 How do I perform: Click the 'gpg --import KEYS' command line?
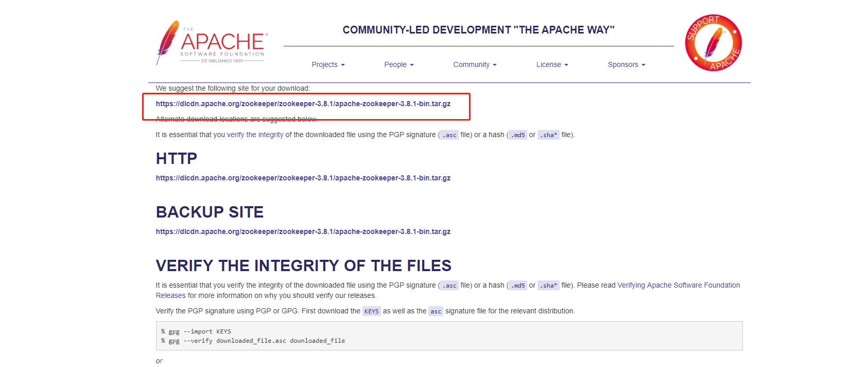(196, 331)
